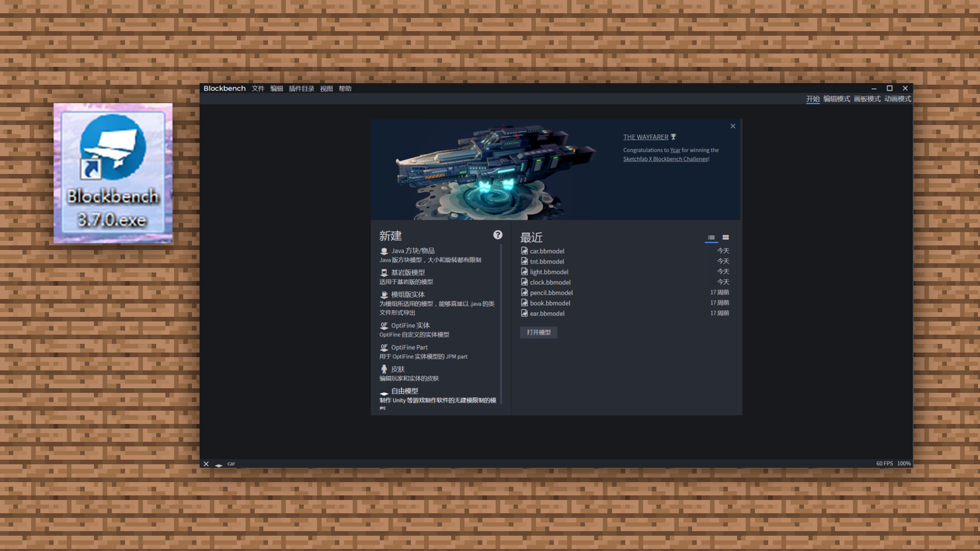980x551 pixels.
Task: Open recent file light.bbmodel
Action: 625,272
